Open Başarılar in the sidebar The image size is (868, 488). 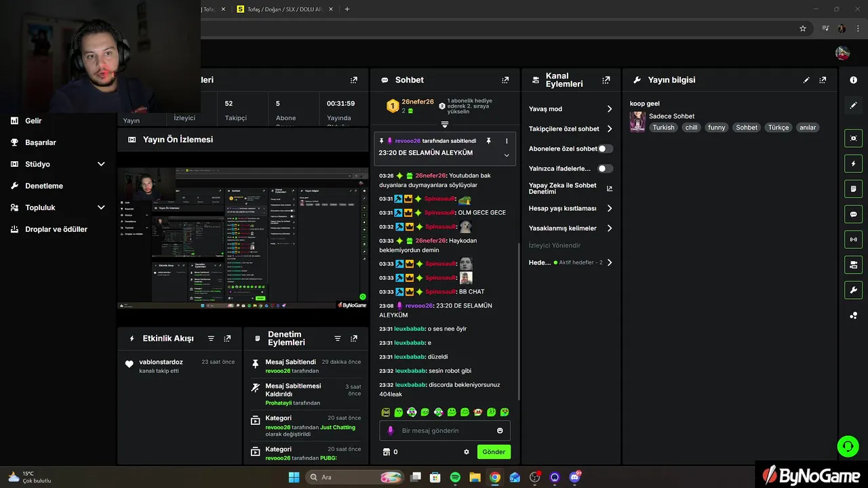[x=40, y=142]
